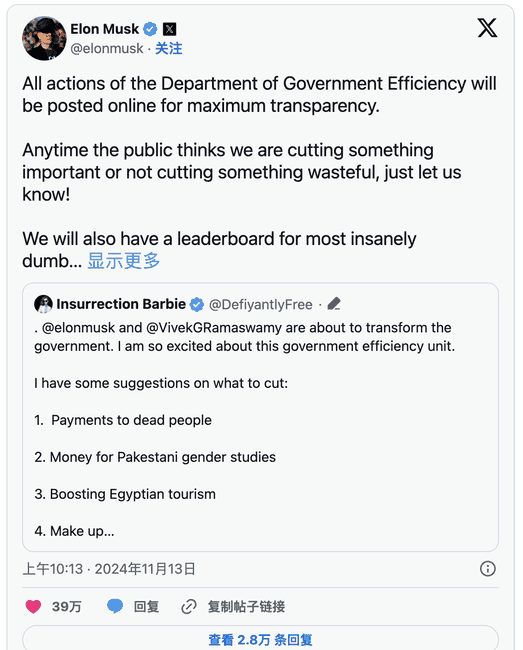
Task: Open the @elonmusk handle under the name
Action: point(107,49)
